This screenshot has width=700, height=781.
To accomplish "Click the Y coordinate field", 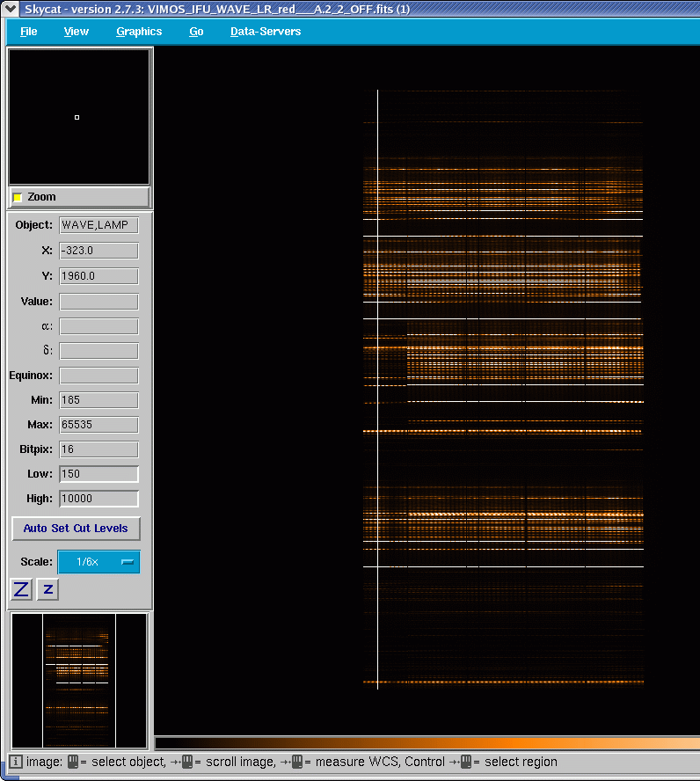I will click(x=98, y=276).
